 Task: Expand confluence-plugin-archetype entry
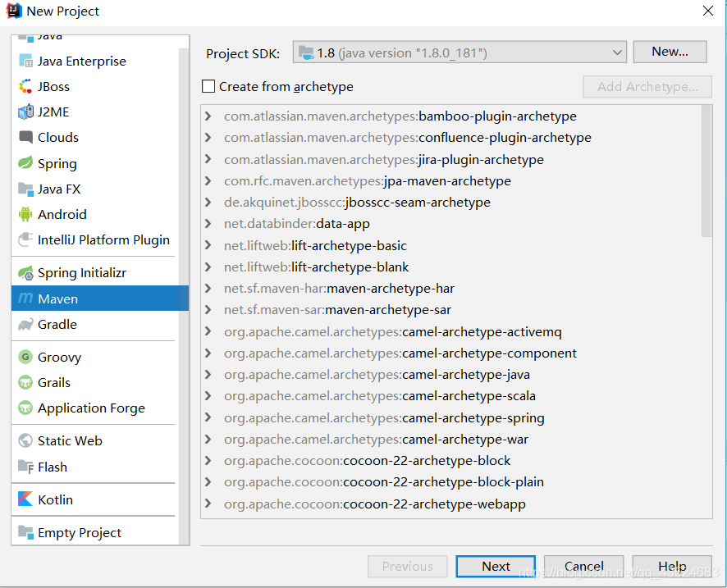[x=208, y=137]
